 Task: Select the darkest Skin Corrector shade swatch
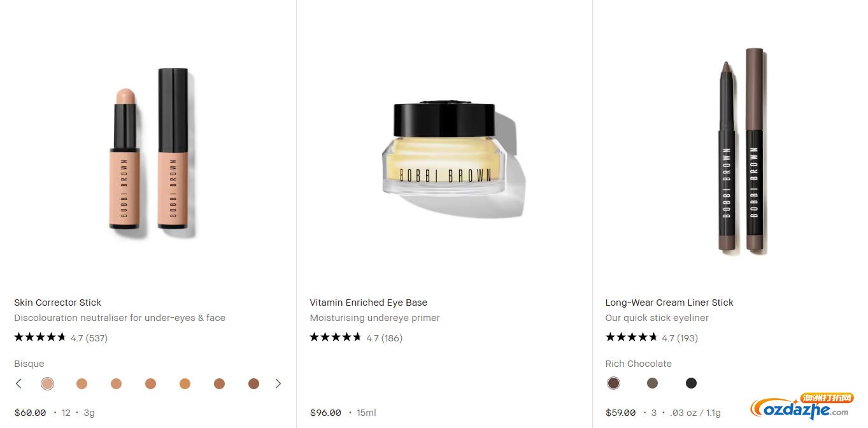pyautogui.click(x=253, y=383)
